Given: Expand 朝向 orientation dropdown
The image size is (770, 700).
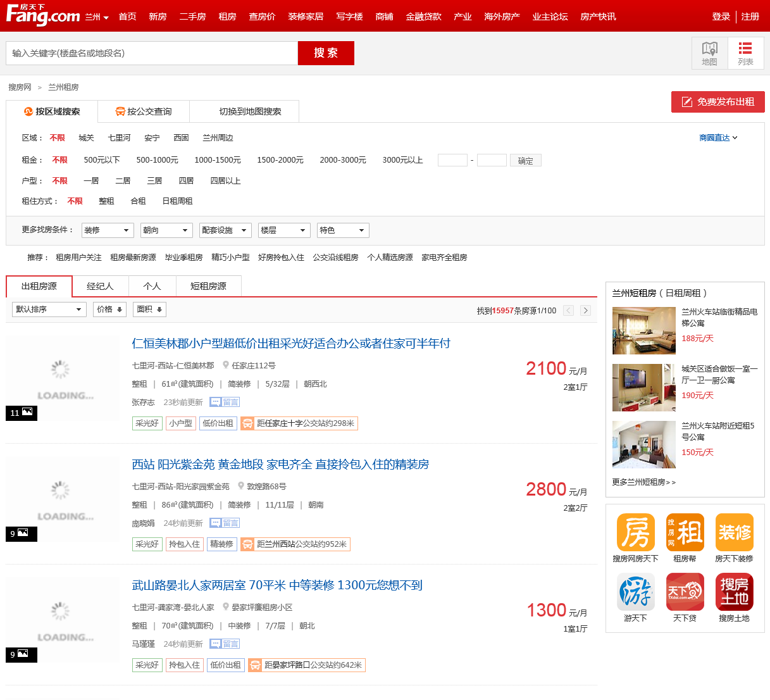Looking at the screenshot, I should coord(166,230).
